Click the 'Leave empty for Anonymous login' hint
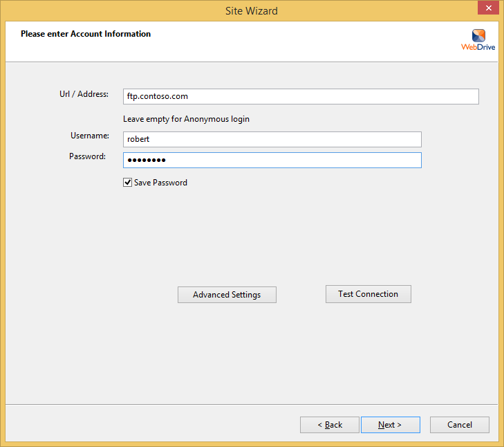Viewport: 504px width, 447px height. click(x=186, y=119)
